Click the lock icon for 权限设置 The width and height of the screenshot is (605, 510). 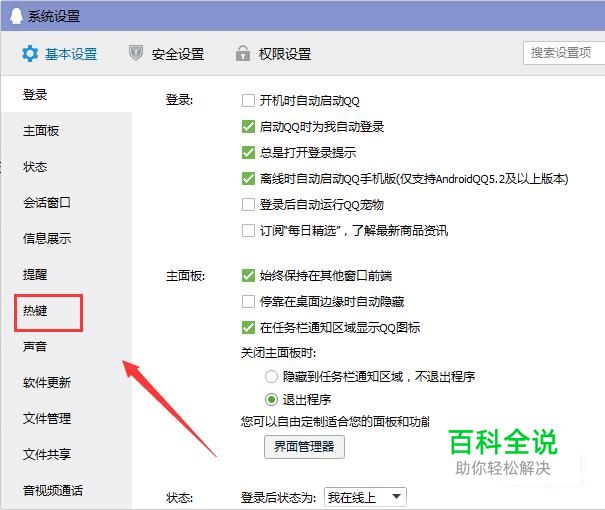point(243,54)
